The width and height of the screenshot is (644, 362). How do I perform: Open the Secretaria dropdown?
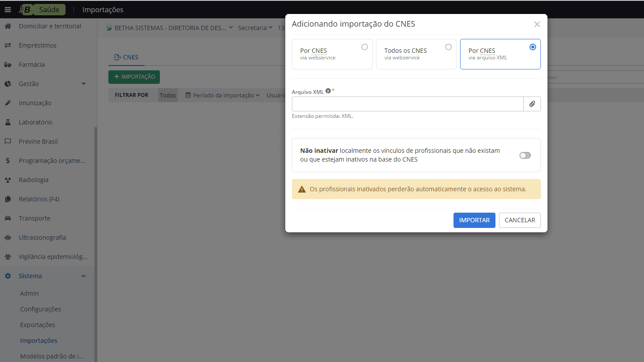[x=253, y=28]
